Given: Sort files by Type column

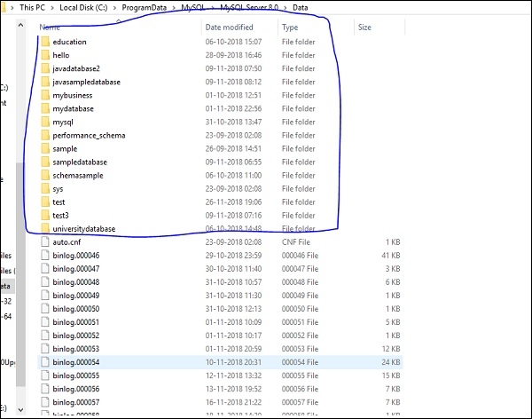Looking at the screenshot, I should pos(290,28).
